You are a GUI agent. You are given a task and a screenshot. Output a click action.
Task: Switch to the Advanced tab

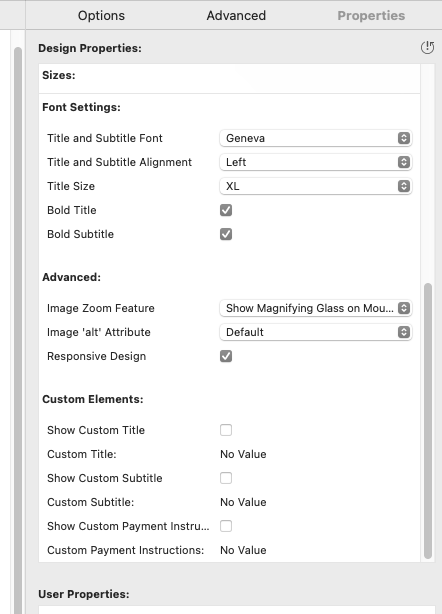pyautogui.click(x=236, y=15)
